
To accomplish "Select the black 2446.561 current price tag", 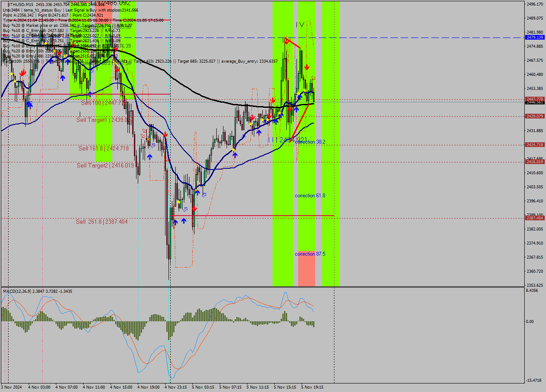I will [535, 103].
